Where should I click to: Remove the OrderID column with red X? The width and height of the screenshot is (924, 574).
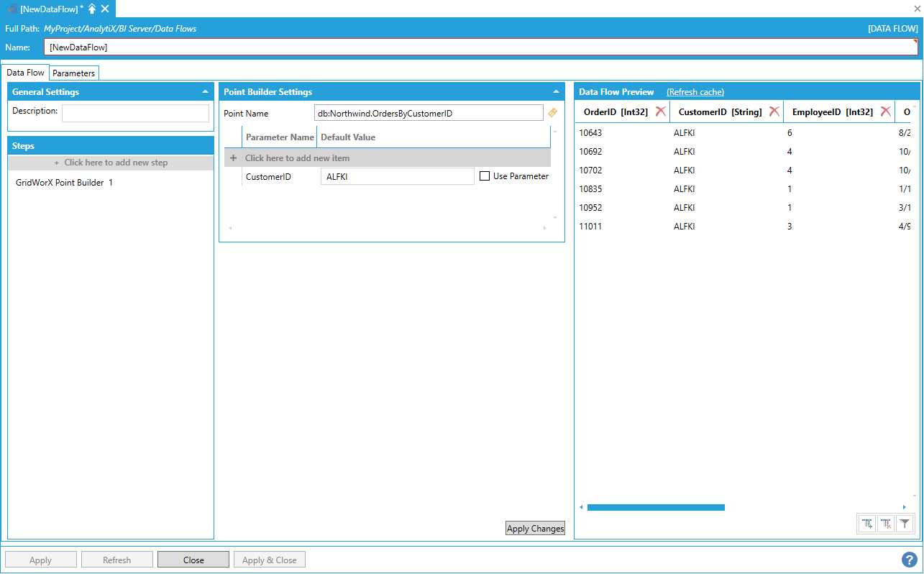(660, 111)
